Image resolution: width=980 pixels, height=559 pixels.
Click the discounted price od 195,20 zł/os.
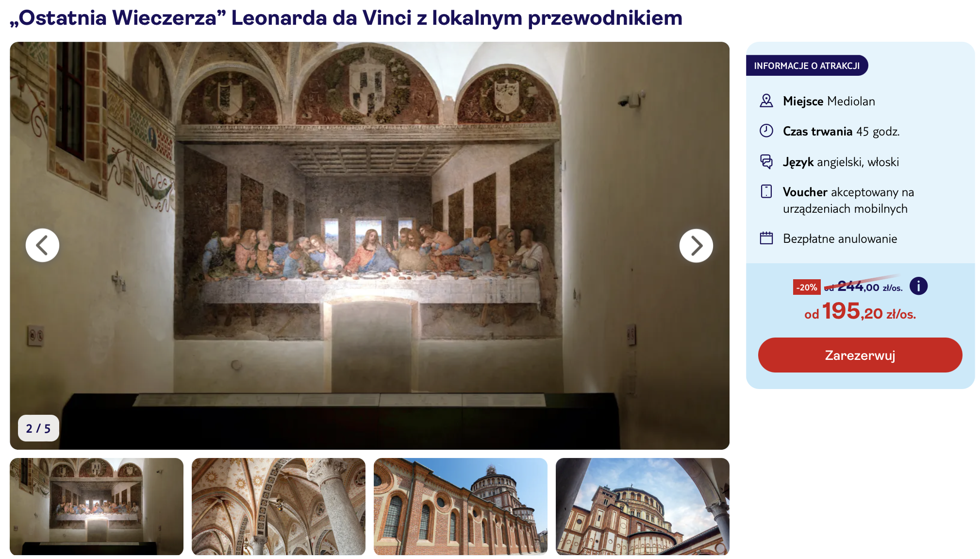pyautogui.click(x=860, y=311)
